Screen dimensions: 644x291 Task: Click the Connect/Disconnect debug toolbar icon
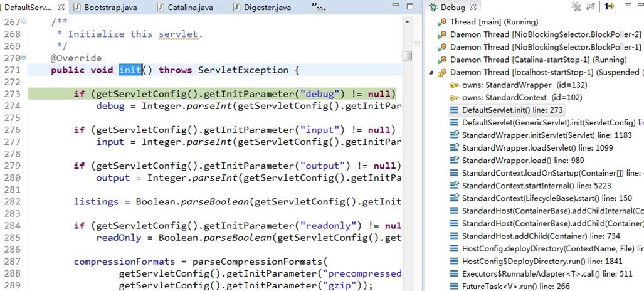tap(591, 6)
